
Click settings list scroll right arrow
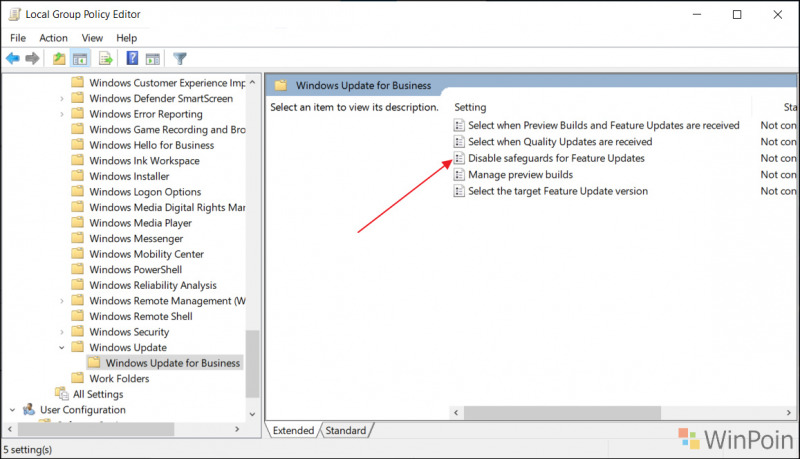point(789,412)
